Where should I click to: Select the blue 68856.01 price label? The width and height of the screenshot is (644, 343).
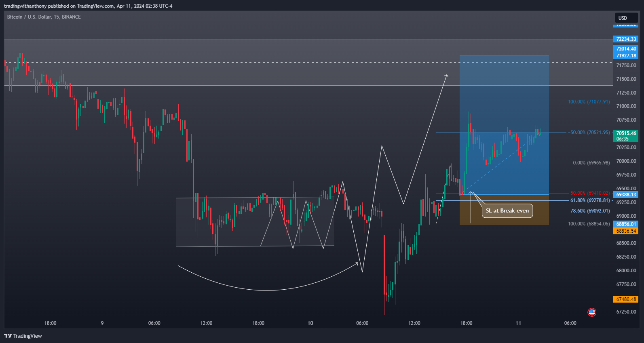click(626, 224)
